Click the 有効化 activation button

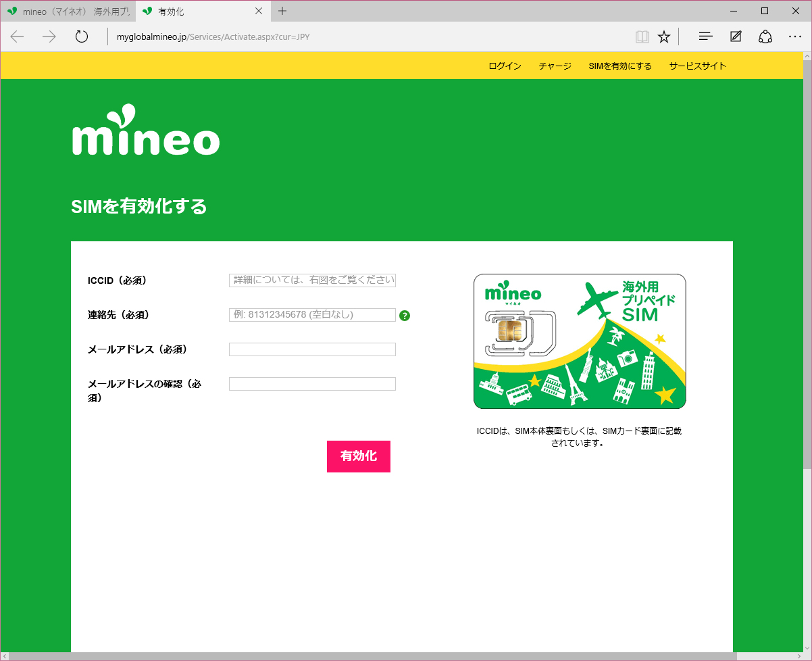click(358, 456)
